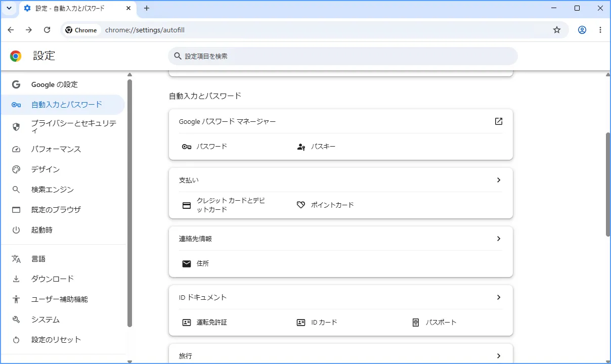Click the accessibility figure icon in sidebar
This screenshot has height=364, width=611.
pos(16,299)
